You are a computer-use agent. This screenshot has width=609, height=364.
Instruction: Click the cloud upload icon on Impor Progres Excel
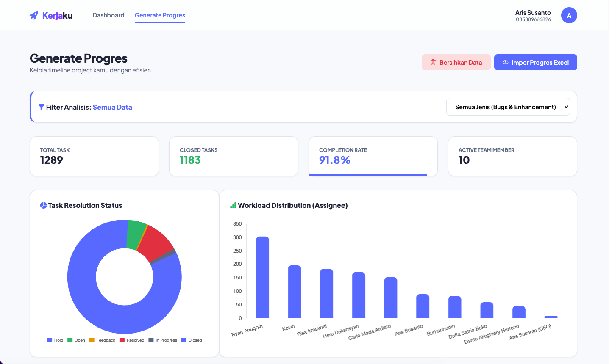505,62
